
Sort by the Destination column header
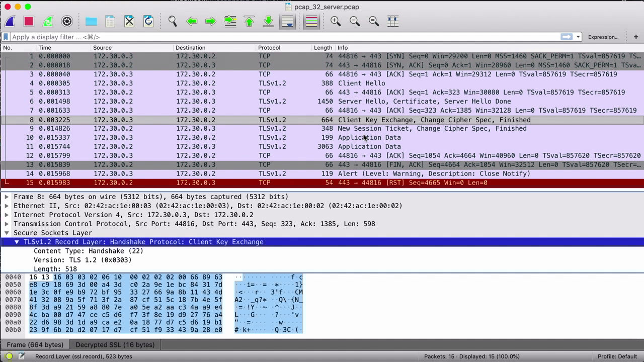point(214,48)
